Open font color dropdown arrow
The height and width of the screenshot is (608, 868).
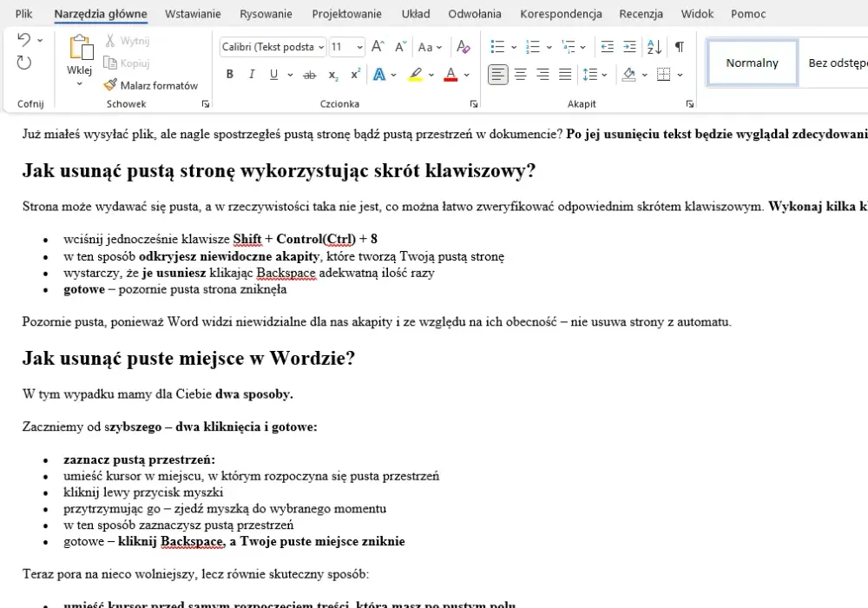467,75
